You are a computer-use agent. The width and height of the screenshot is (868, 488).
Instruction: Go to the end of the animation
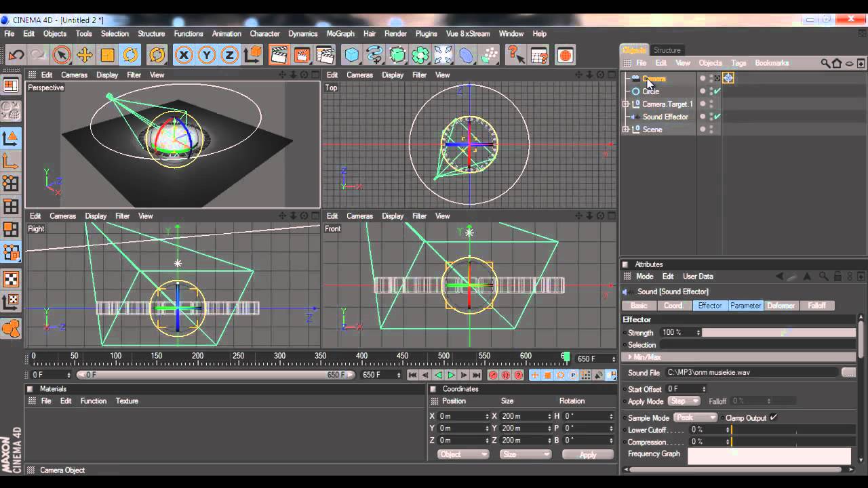pyautogui.click(x=477, y=375)
